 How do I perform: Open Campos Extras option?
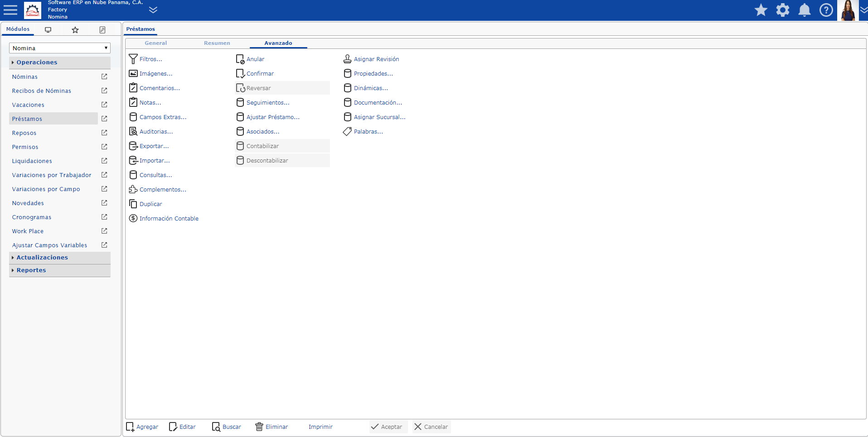pyautogui.click(x=158, y=117)
